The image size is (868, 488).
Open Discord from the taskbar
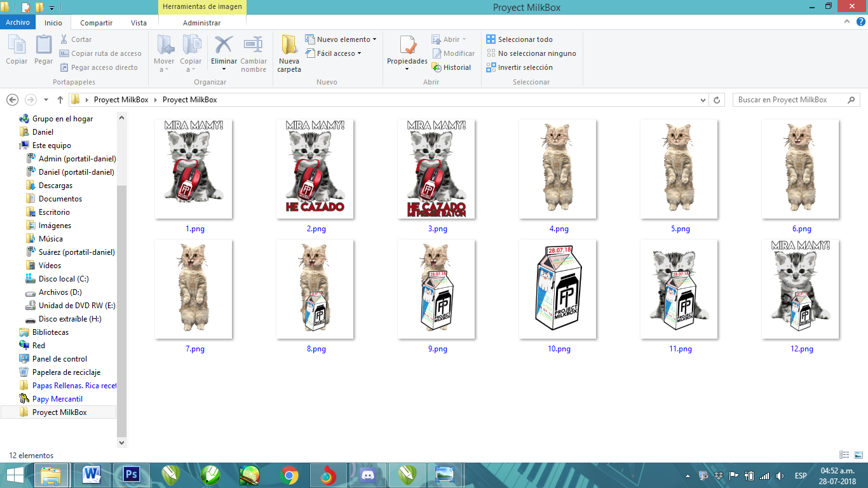tap(368, 475)
